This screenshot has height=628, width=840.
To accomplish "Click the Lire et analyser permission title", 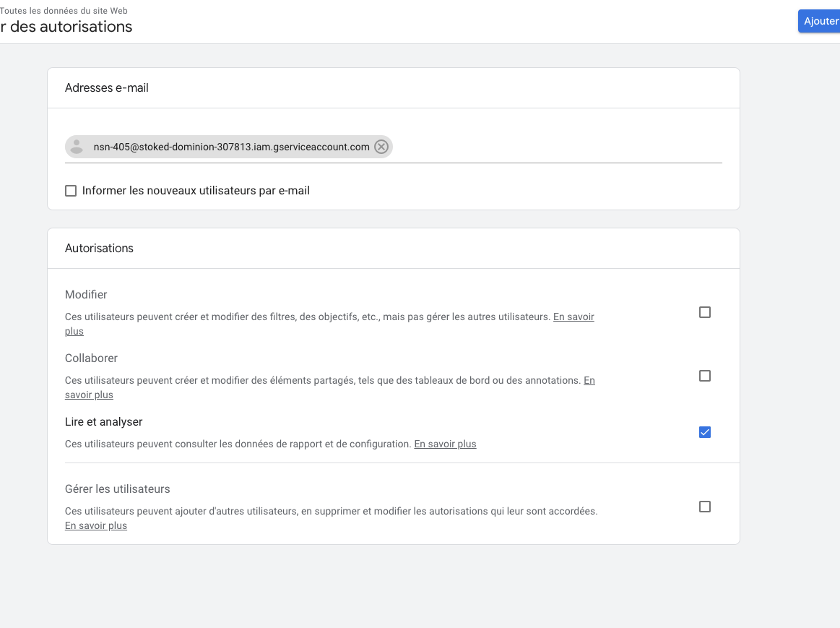I will click(104, 422).
